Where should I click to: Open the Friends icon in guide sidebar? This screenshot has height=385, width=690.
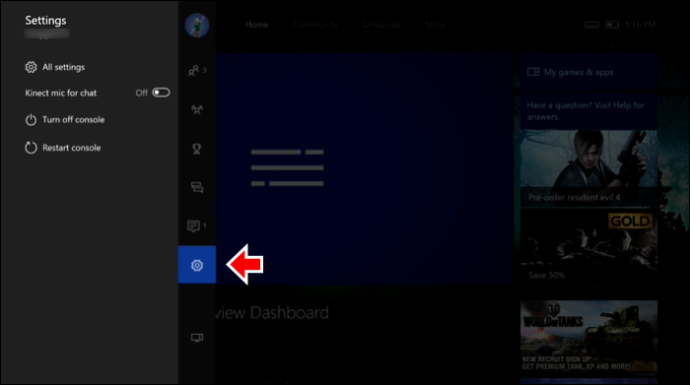tap(197, 70)
